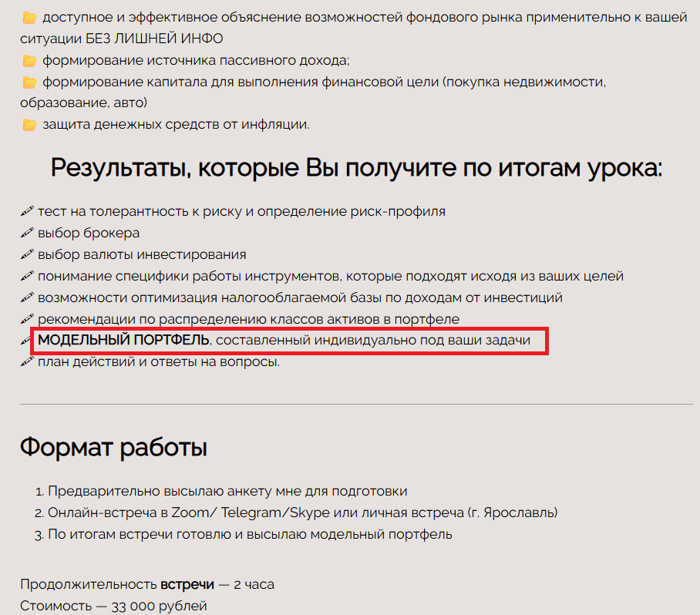
Task: Click pencil icon beside 'рекомендации по распределению'
Action: point(27,319)
